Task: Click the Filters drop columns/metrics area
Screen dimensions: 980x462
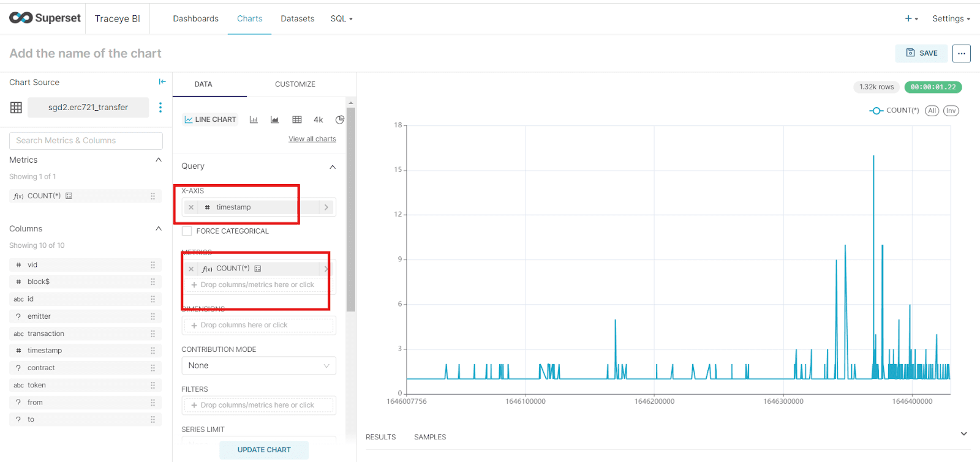Action: point(258,405)
